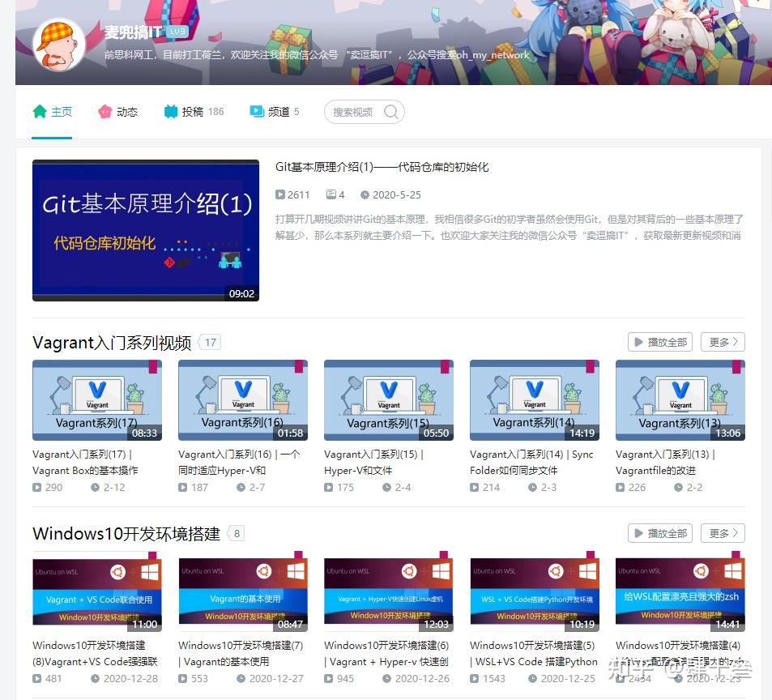772x700 pixels.
Task: Click clock icon next to 2-3
Action: tap(532, 488)
